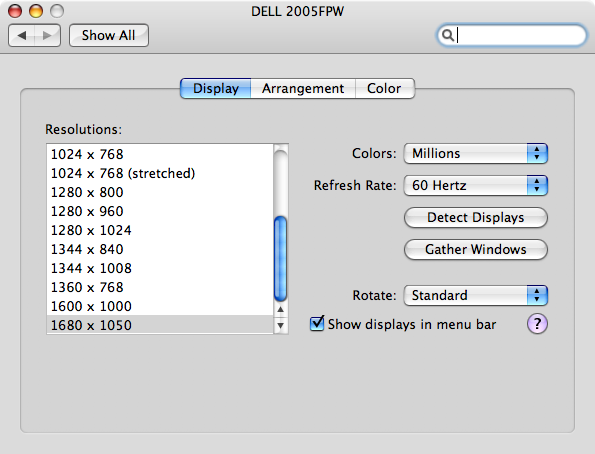
Task: Switch to the Arrangement tab
Action: point(303,88)
